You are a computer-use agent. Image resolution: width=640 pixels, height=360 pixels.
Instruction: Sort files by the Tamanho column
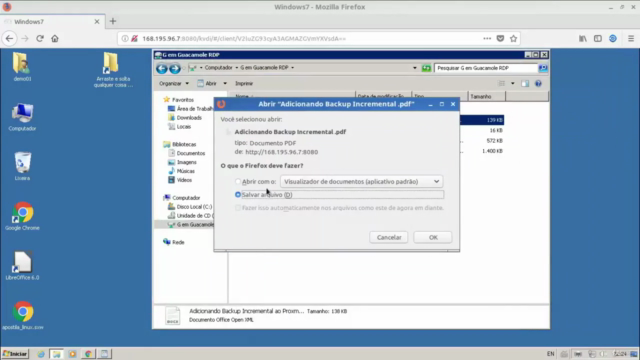click(487, 96)
